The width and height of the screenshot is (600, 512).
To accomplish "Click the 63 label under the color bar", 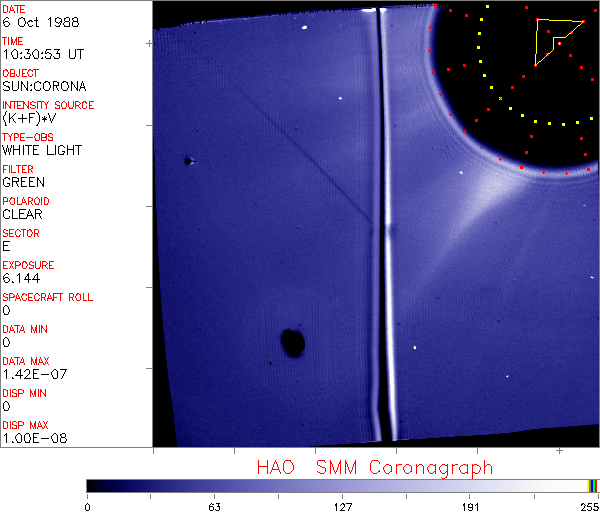I will point(215,507).
